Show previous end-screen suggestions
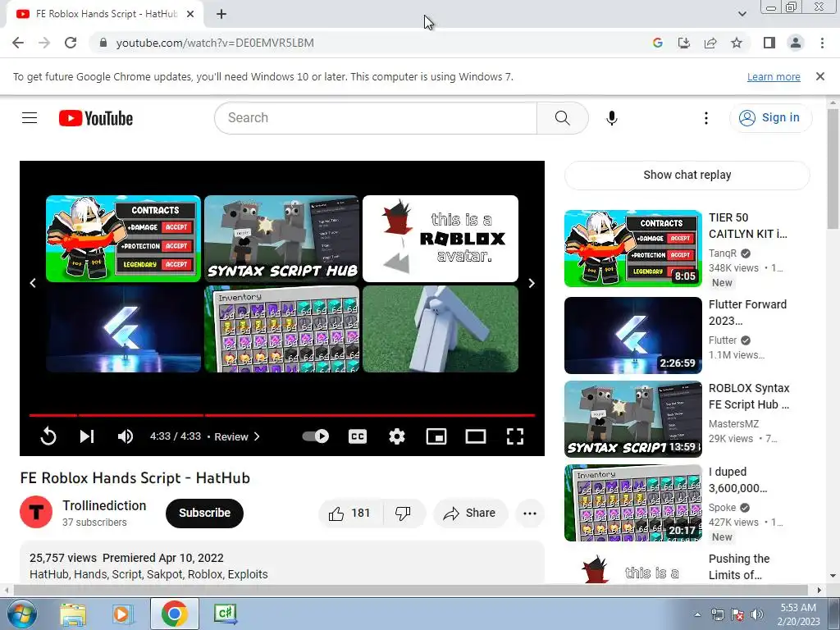This screenshot has width=840, height=630. pos(33,283)
